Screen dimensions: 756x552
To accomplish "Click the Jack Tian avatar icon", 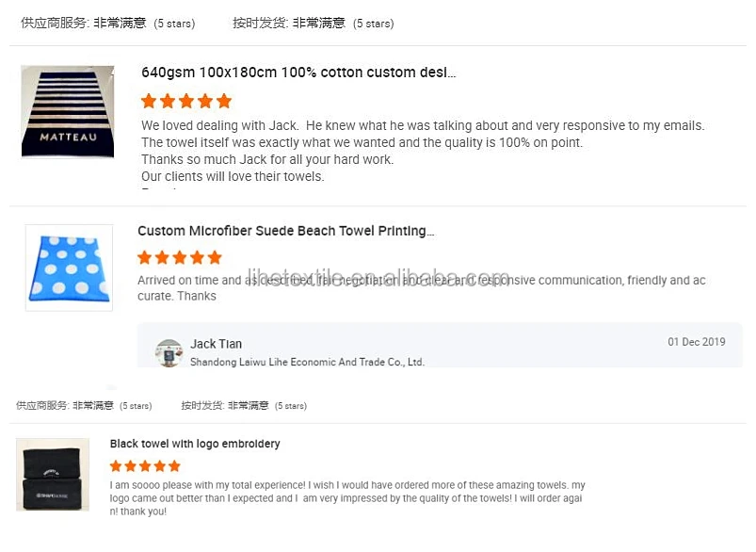I will (x=169, y=351).
